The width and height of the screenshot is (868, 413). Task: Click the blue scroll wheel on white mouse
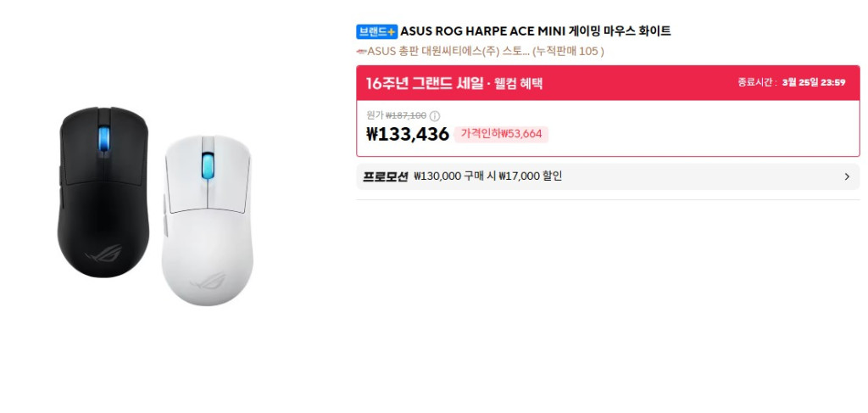[207, 165]
